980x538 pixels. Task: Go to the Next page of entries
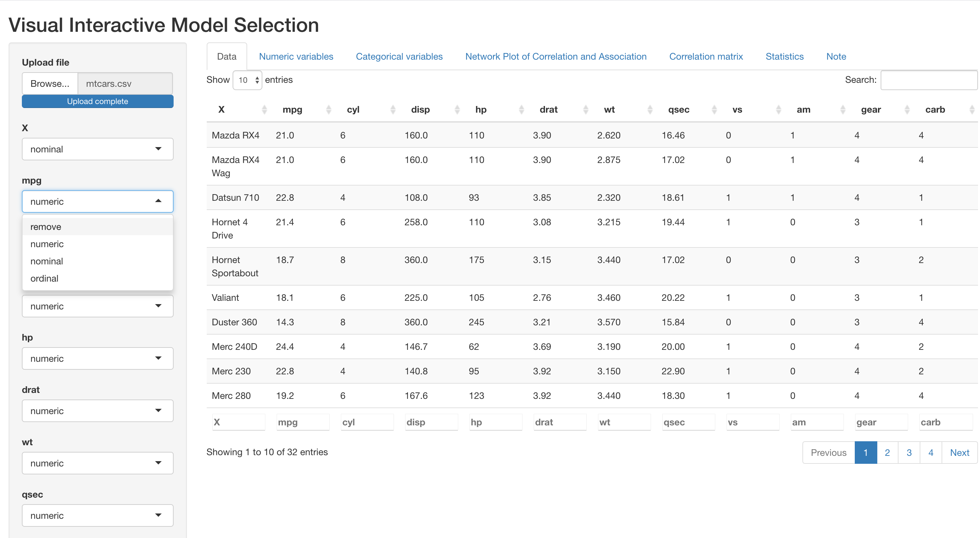(959, 453)
